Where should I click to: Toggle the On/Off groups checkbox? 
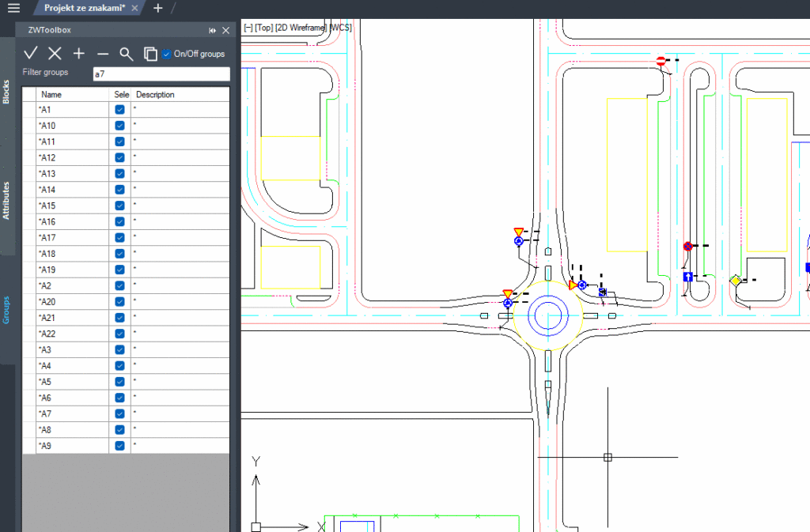tap(166, 54)
